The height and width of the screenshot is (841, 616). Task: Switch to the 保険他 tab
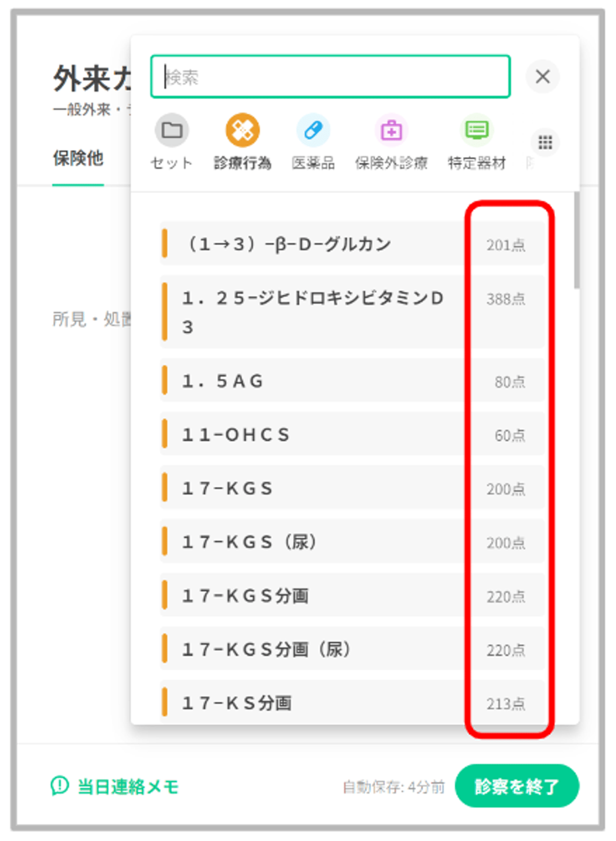coord(78,158)
